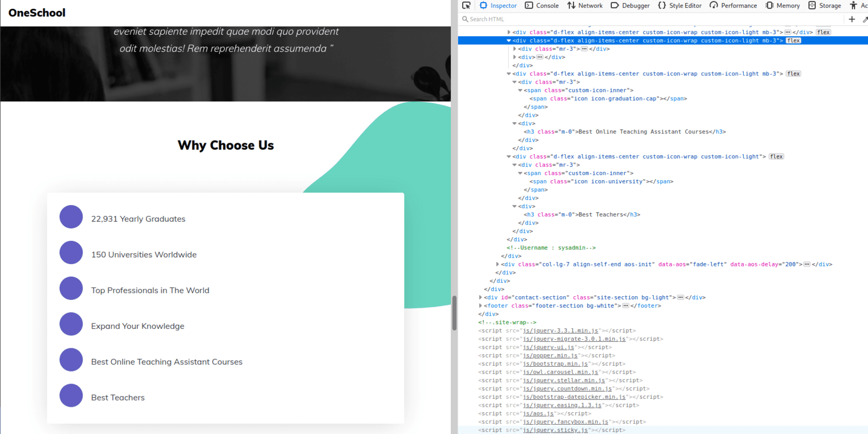The width and height of the screenshot is (868, 434).
Task: Focus the Search HTML field
Action: 651,19
